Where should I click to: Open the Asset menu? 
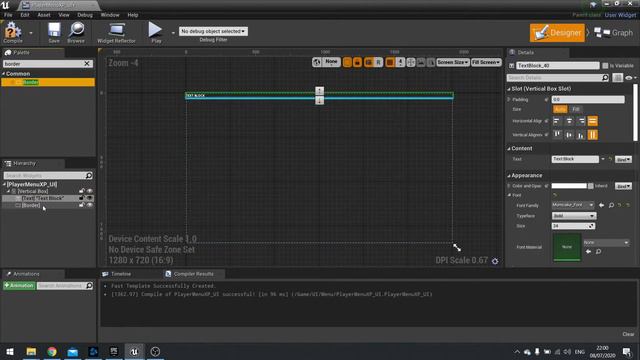[44, 15]
